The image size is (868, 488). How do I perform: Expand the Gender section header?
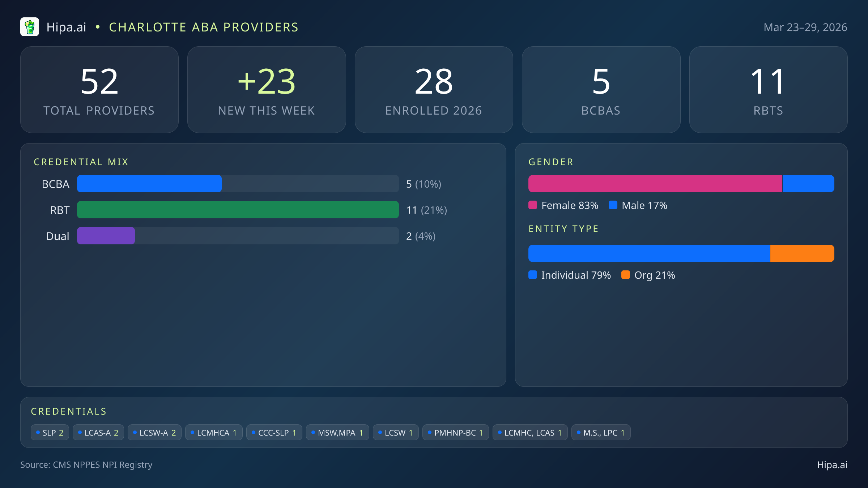[551, 162]
